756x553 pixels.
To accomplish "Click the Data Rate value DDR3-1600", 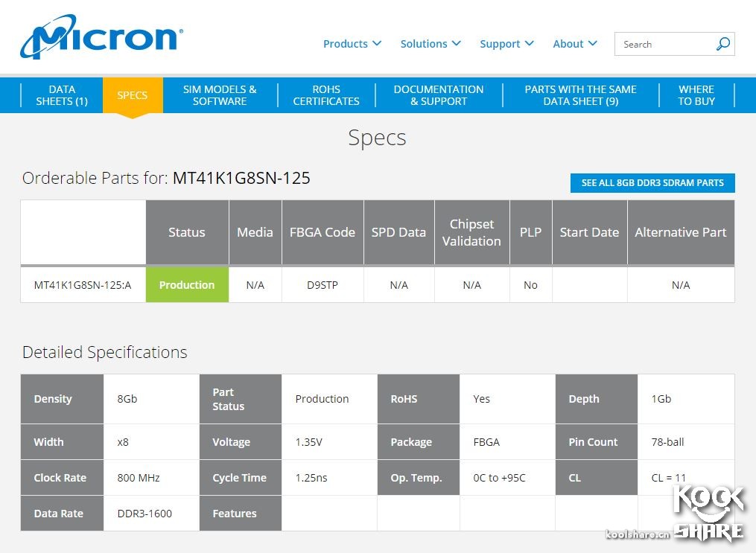I will (x=144, y=514).
